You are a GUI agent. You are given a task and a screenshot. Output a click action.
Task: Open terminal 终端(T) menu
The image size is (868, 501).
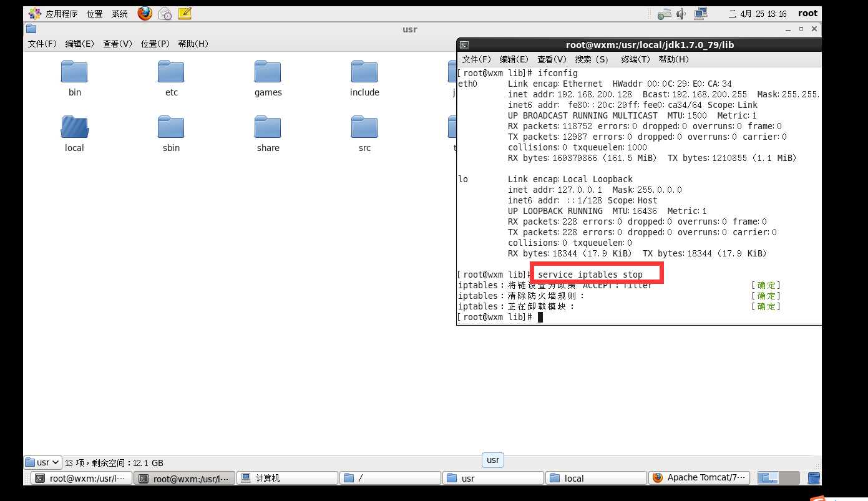[x=636, y=59]
